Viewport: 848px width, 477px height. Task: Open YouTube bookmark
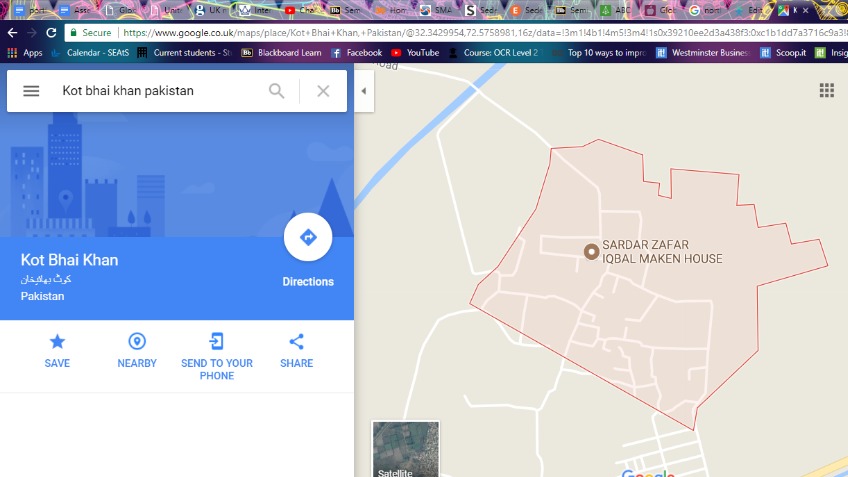pyautogui.click(x=415, y=52)
